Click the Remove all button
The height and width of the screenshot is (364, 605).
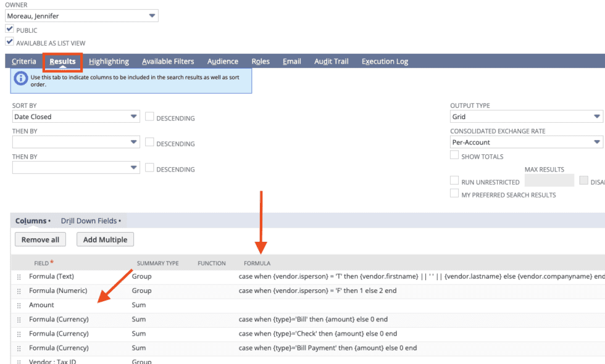[x=40, y=239]
